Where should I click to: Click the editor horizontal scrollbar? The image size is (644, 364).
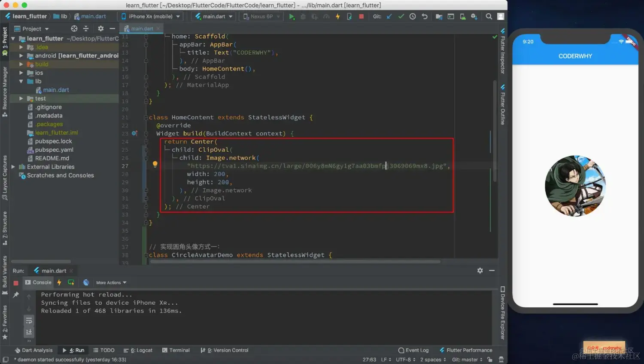[x=295, y=261]
